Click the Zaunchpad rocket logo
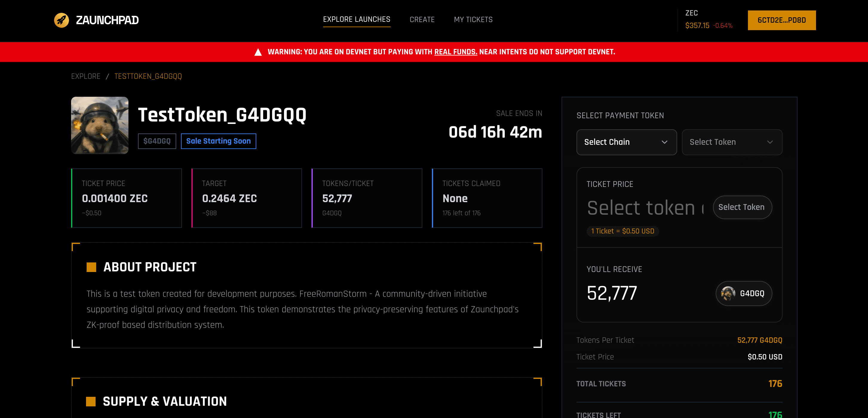 coord(62,20)
